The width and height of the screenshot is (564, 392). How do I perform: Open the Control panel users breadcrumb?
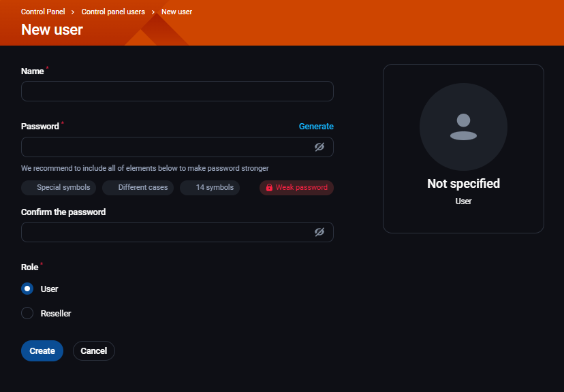tap(113, 12)
